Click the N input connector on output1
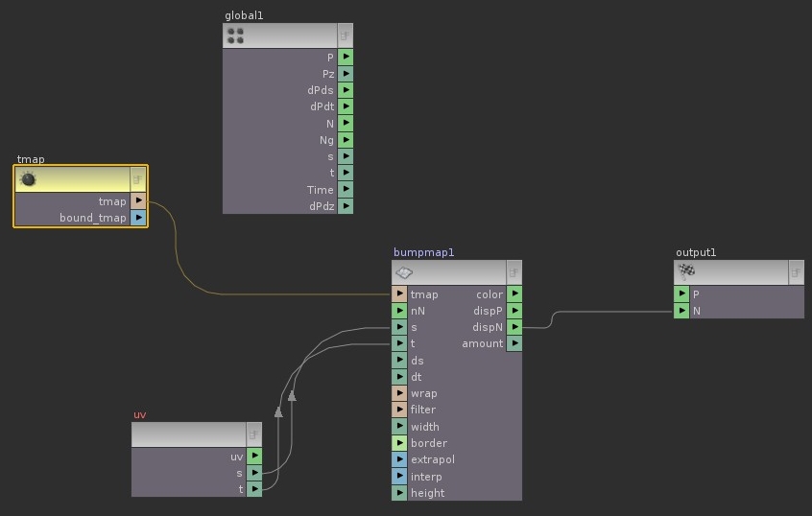812x516 pixels. click(x=681, y=311)
